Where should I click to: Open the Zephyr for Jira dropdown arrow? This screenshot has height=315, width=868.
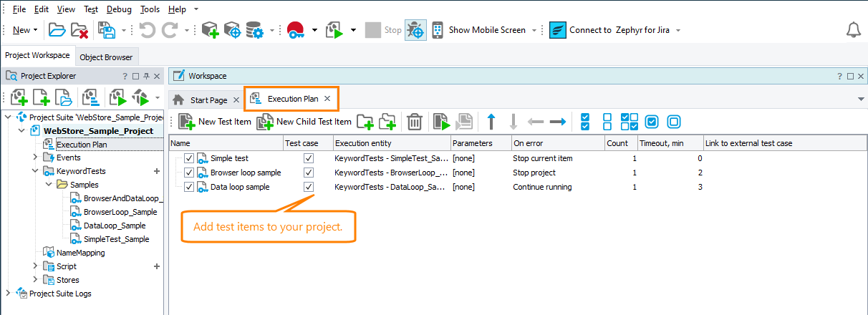[x=678, y=30]
